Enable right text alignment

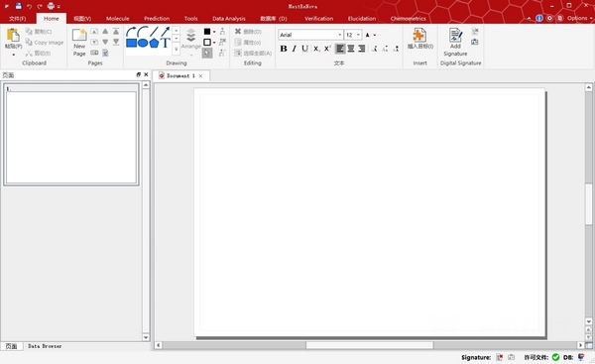click(362, 49)
